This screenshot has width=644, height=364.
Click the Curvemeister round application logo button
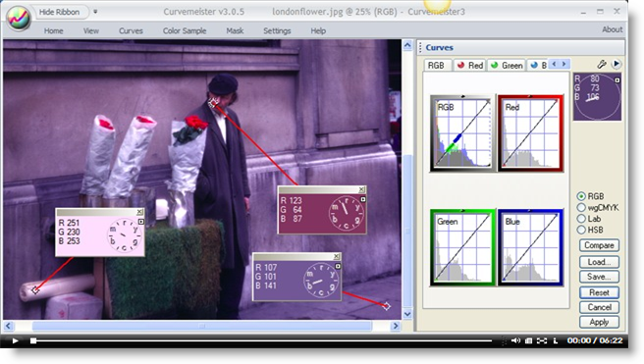tap(19, 18)
